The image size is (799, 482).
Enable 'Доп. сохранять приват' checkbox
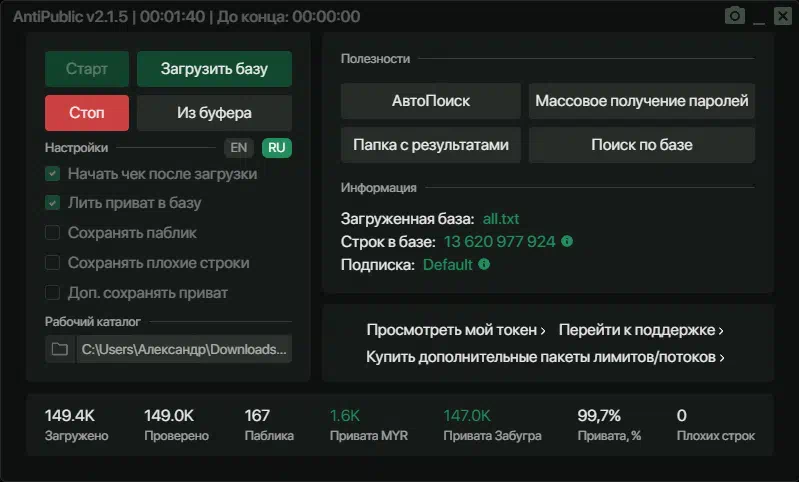(x=52, y=293)
